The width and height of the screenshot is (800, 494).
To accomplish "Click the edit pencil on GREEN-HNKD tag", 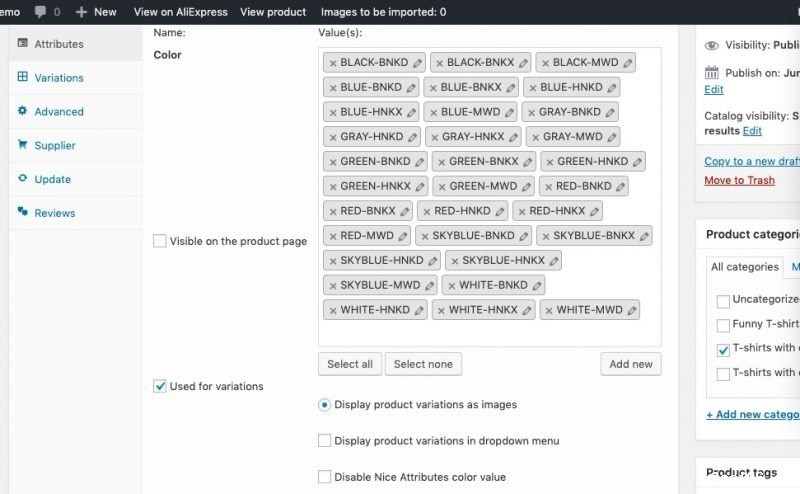I will tap(636, 162).
